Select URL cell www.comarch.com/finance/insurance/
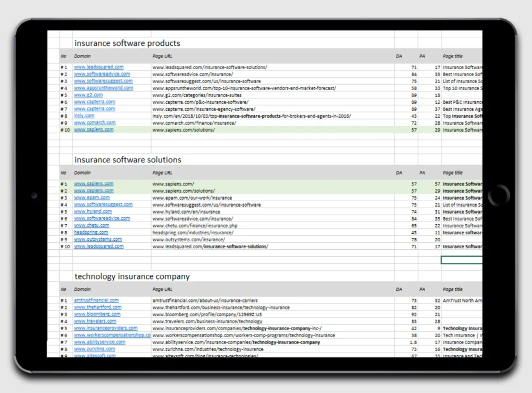The height and width of the screenshot is (393, 532). [x=194, y=123]
